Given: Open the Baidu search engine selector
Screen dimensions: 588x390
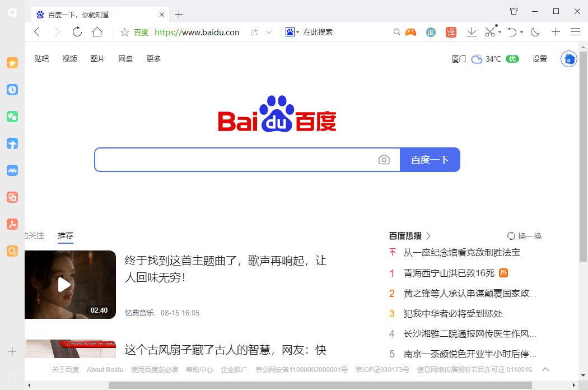Looking at the screenshot, I should 292,32.
